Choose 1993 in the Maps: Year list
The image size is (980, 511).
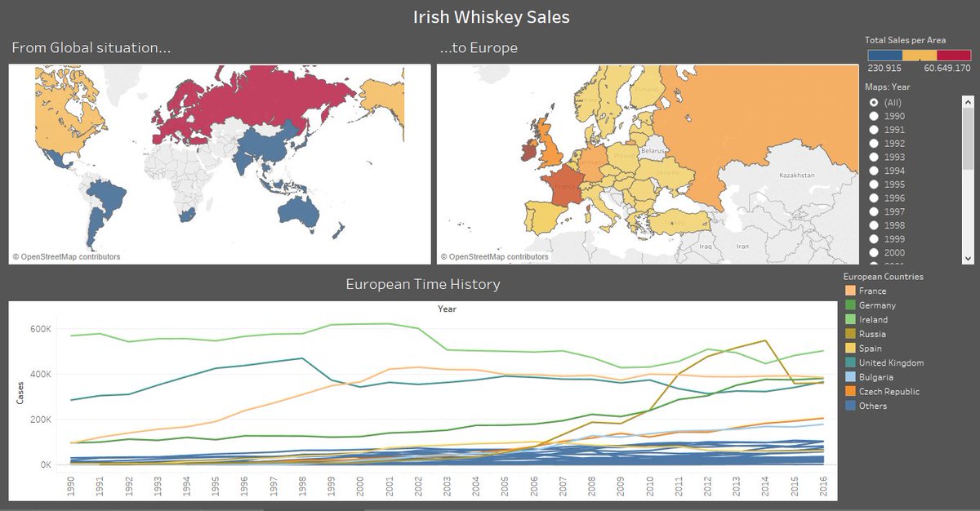(x=874, y=157)
